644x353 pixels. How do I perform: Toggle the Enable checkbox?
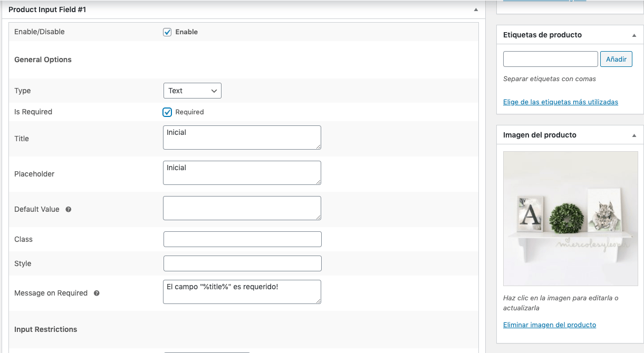point(167,32)
